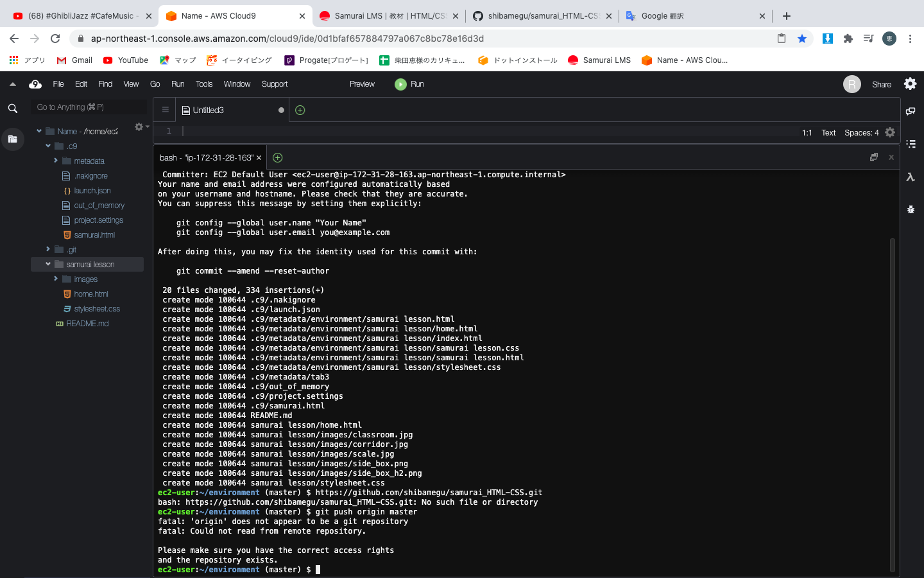Bookmark this page with the star icon
Screen dimensions: 924x578
point(802,39)
